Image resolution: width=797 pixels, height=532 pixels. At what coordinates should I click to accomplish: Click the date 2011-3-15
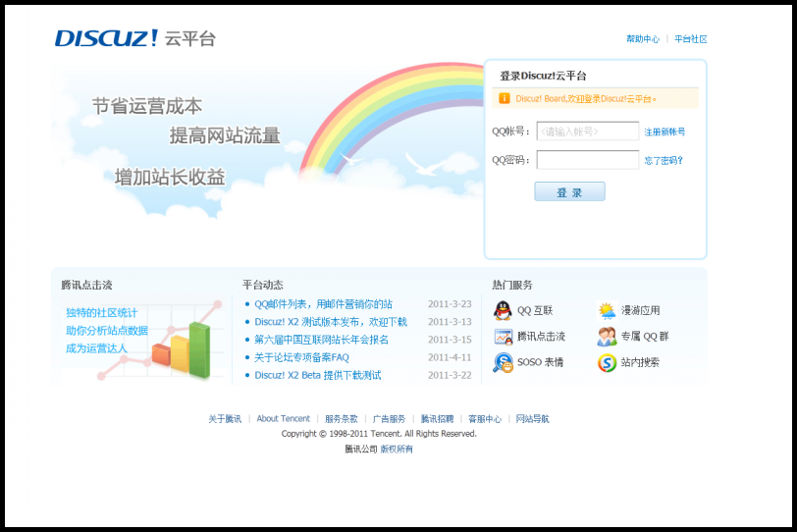pyautogui.click(x=450, y=340)
